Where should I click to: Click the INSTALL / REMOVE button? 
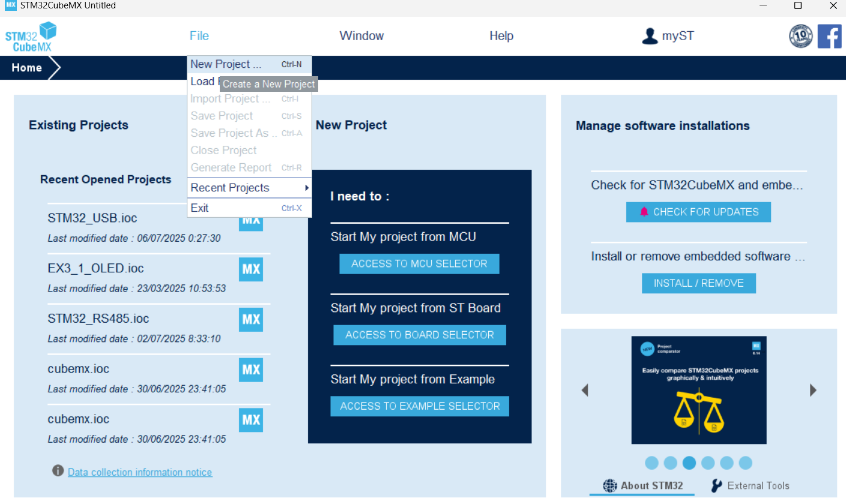point(699,283)
